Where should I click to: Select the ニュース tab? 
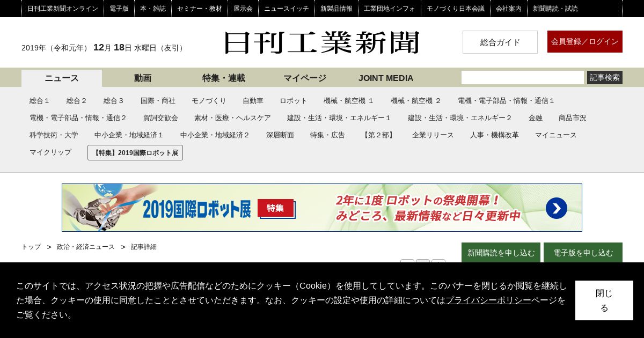click(x=62, y=78)
